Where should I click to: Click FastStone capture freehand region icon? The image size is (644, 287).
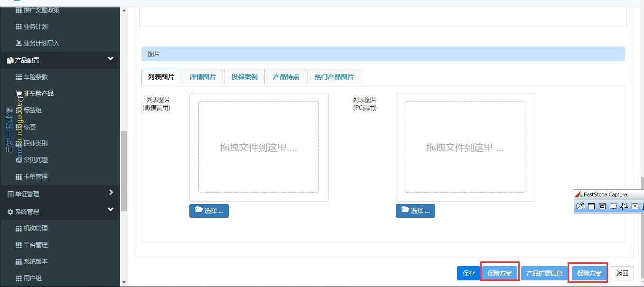click(624, 206)
